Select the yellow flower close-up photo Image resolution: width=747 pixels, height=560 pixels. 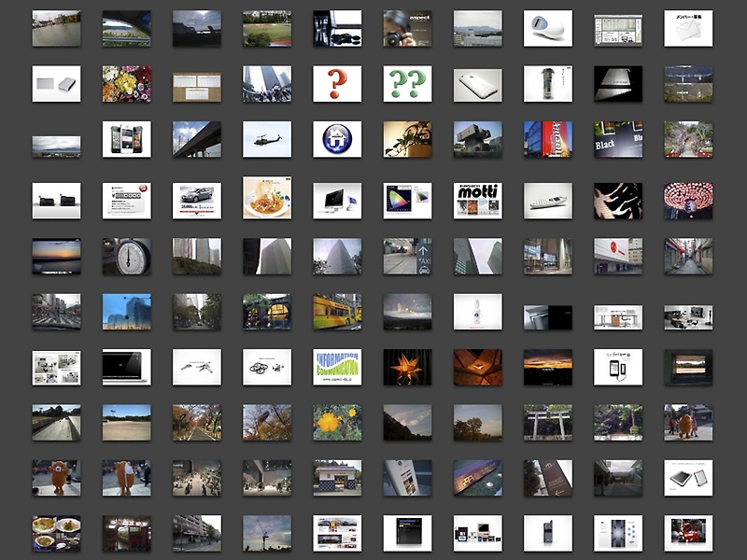(x=337, y=423)
